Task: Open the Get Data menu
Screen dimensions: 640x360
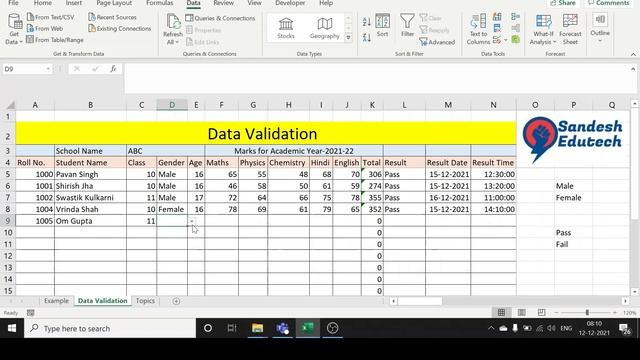Action: pyautogui.click(x=14, y=29)
